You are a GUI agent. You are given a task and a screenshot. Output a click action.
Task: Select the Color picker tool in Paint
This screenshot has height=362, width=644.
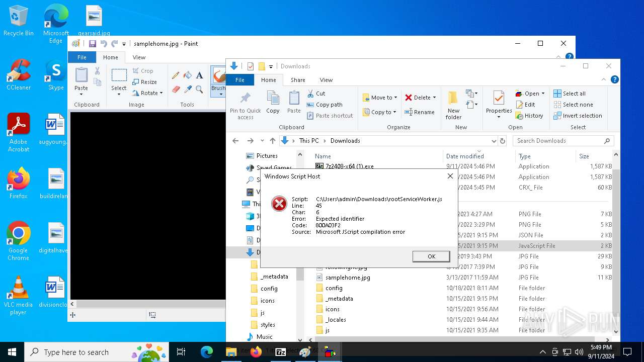point(188,89)
